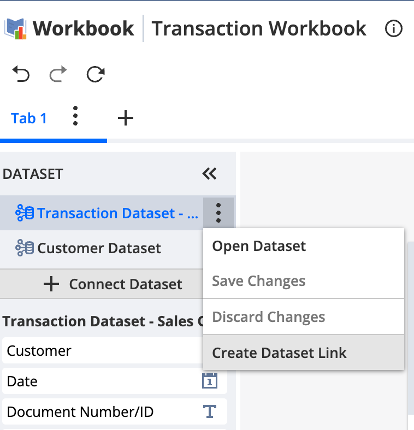Add a new tab
Viewport: 414px width, 430px height.
click(125, 118)
